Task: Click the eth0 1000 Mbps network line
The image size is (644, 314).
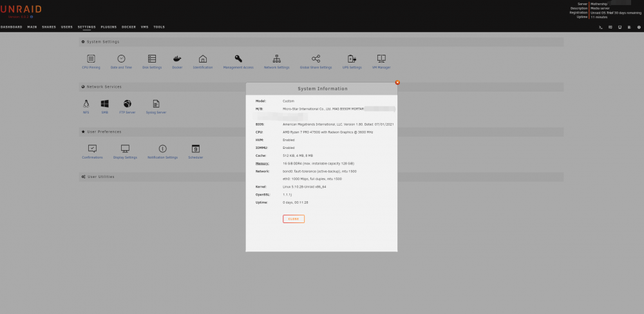Action: click(312, 179)
